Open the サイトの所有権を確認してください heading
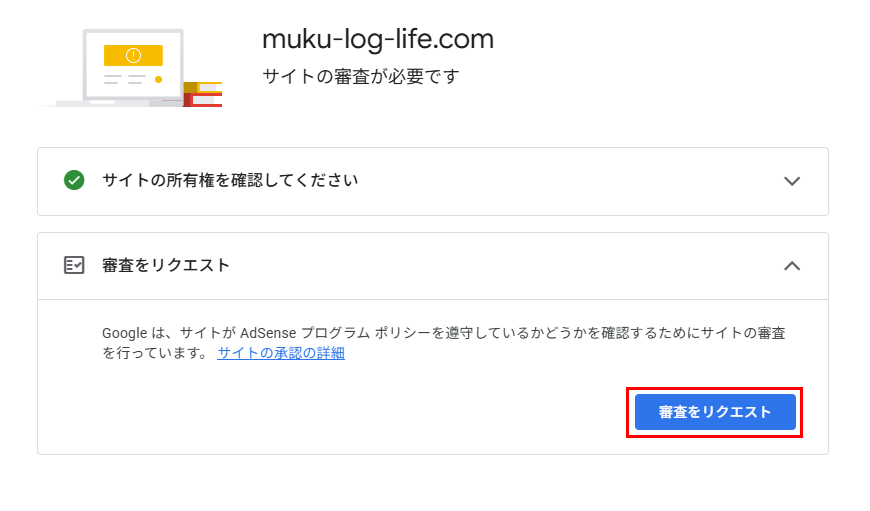The image size is (870, 511). (230, 181)
